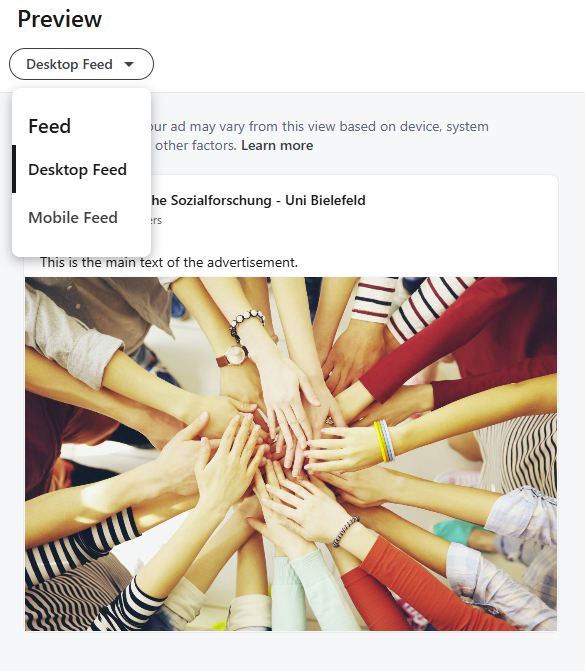This screenshot has width=585, height=671.
Task: Click the wristwatch in the ad photo
Action: (234, 355)
